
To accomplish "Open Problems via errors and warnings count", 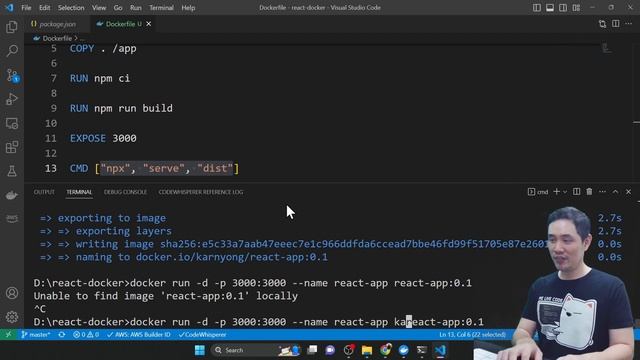I will click(86, 335).
